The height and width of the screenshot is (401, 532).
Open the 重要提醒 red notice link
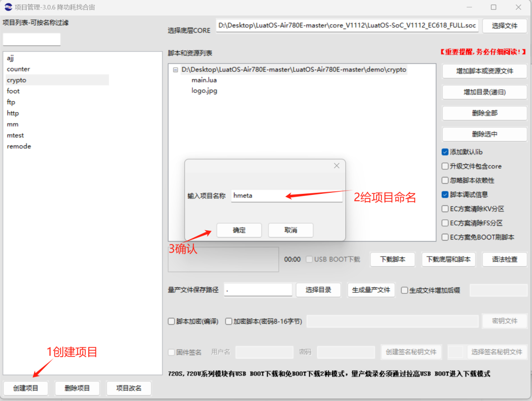[x=483, y=52]
